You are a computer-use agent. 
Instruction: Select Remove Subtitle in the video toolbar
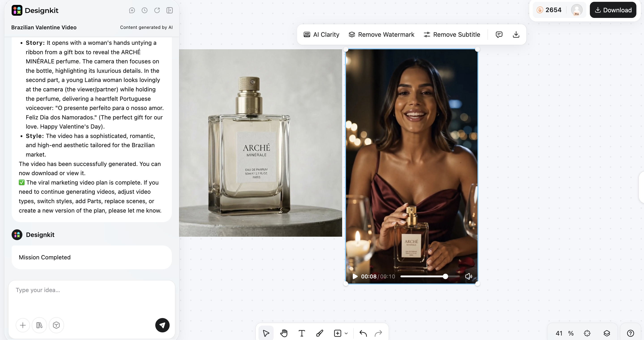pos(452,34)
